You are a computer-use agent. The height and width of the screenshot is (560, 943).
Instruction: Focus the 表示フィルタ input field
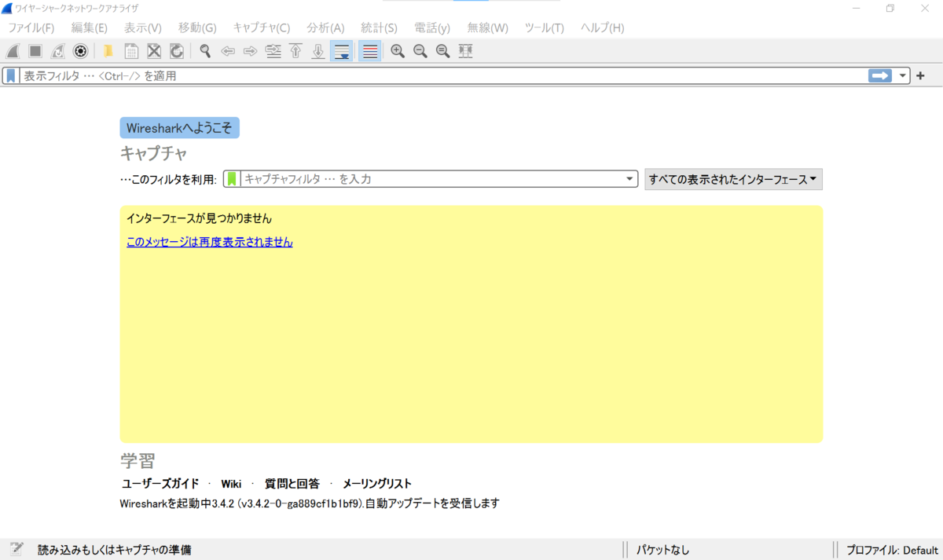click(x=442, y=75)
